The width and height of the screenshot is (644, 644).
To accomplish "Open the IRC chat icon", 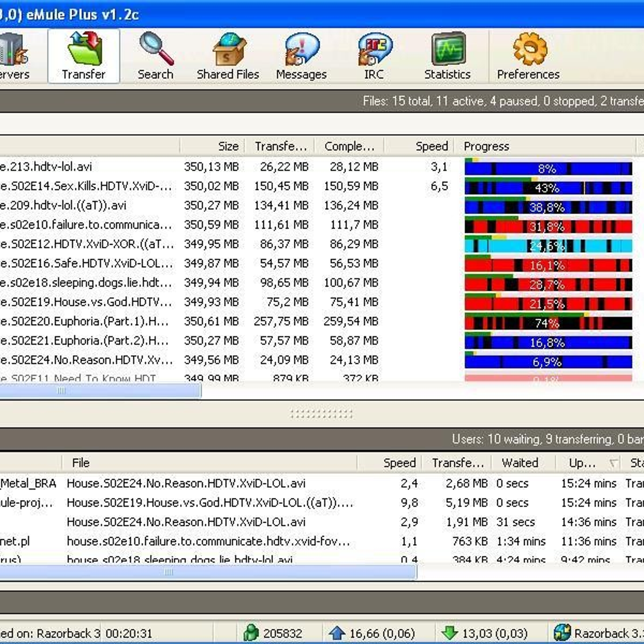I will click(374, 50).
